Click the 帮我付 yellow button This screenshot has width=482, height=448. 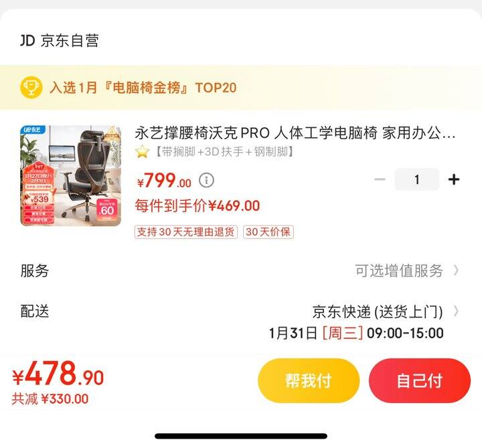pyautogui.click(x=309, y=380)
